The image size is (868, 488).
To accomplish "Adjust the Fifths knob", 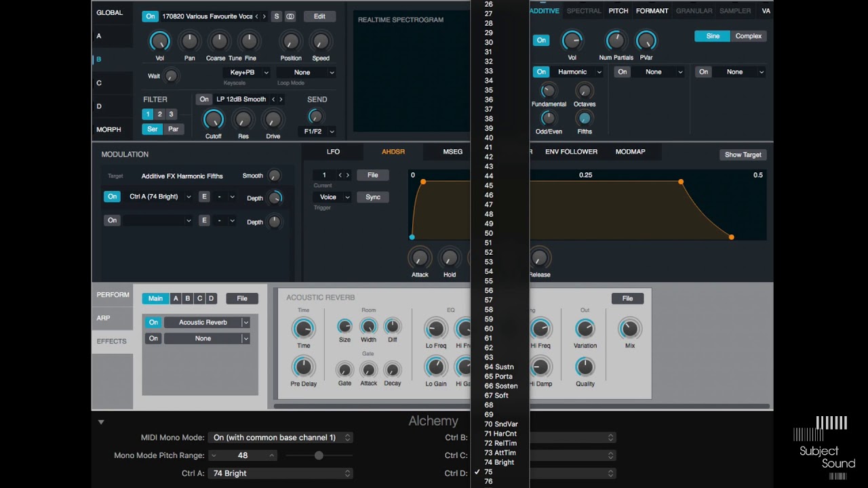I will (584, 119).
